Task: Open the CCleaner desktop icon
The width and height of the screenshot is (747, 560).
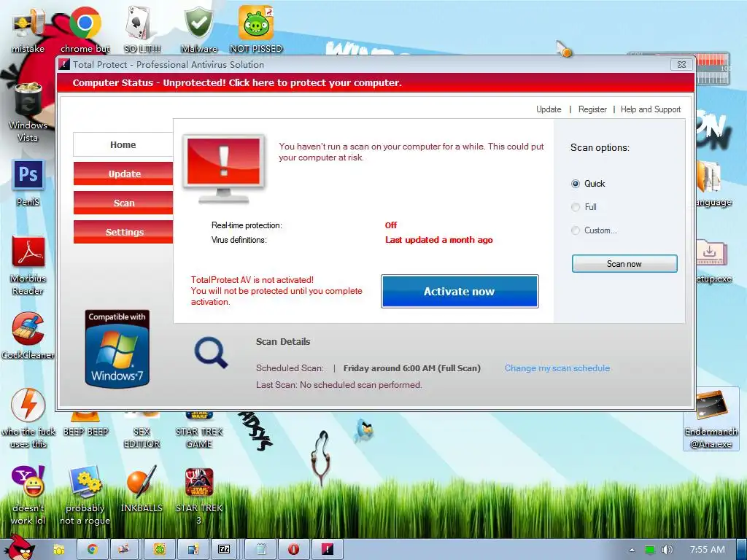Action: click(28, 335)
